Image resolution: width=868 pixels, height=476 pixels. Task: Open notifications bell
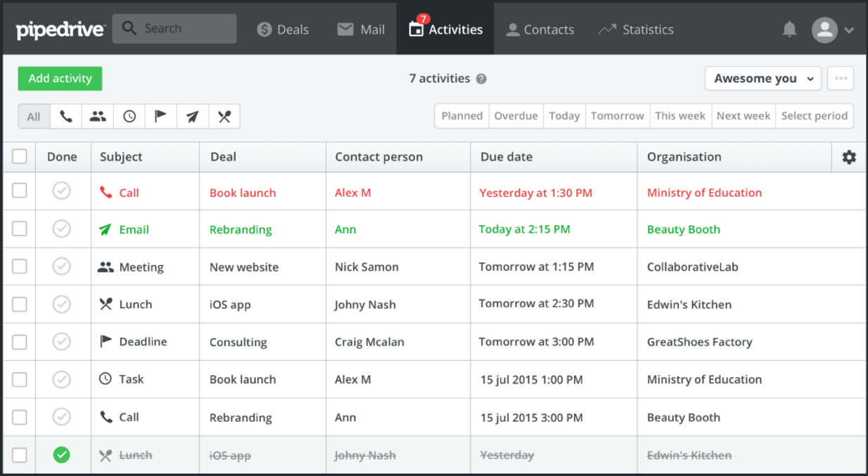[789, 30]
